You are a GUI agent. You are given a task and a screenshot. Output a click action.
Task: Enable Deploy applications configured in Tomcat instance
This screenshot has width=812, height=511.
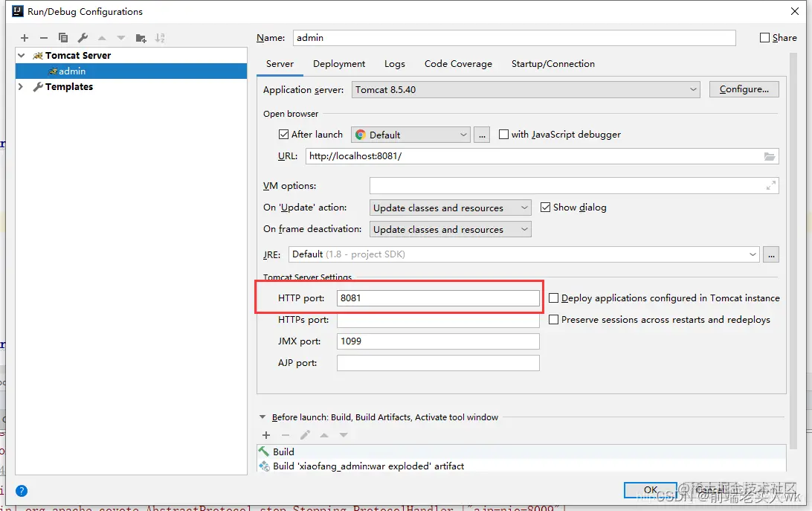pos(553,298)
